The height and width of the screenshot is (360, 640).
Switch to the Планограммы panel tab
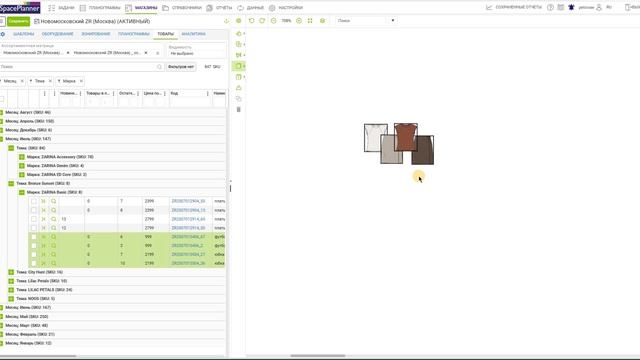click(x=134, y=34)
